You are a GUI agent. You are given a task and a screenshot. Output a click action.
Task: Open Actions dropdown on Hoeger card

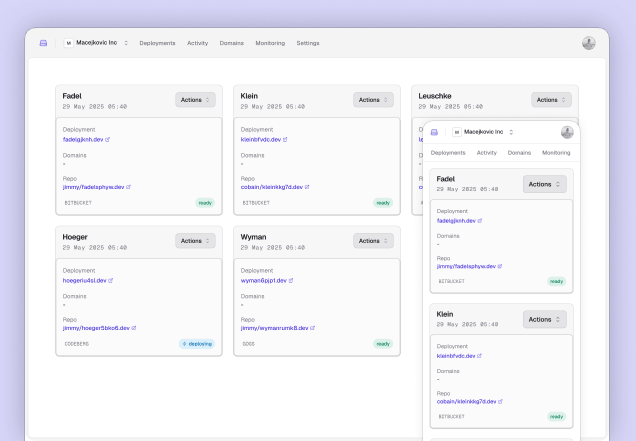[x=195, y=241]
